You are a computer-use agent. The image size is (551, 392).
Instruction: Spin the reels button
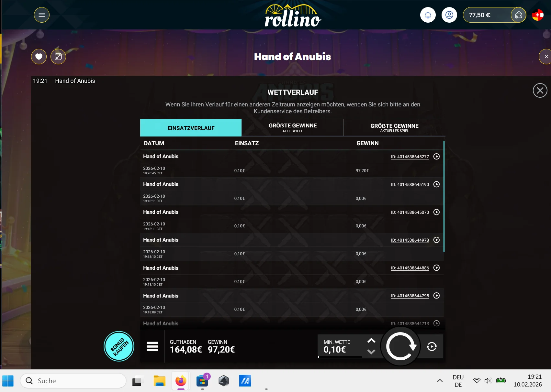click(x=400, y=346)
